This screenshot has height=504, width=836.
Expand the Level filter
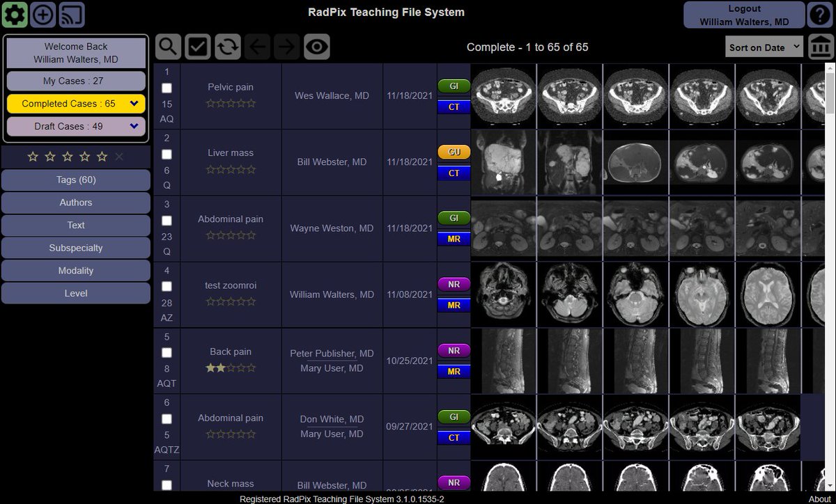click(76, 293)
